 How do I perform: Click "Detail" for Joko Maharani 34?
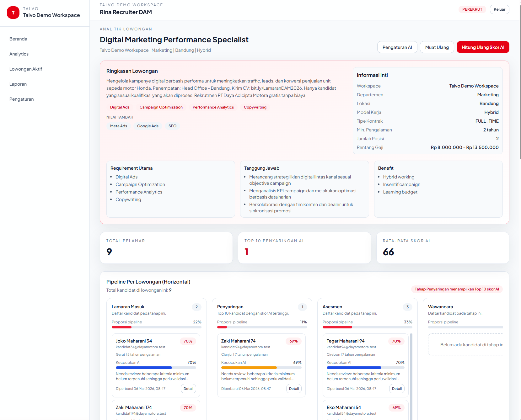pos(188,388)
